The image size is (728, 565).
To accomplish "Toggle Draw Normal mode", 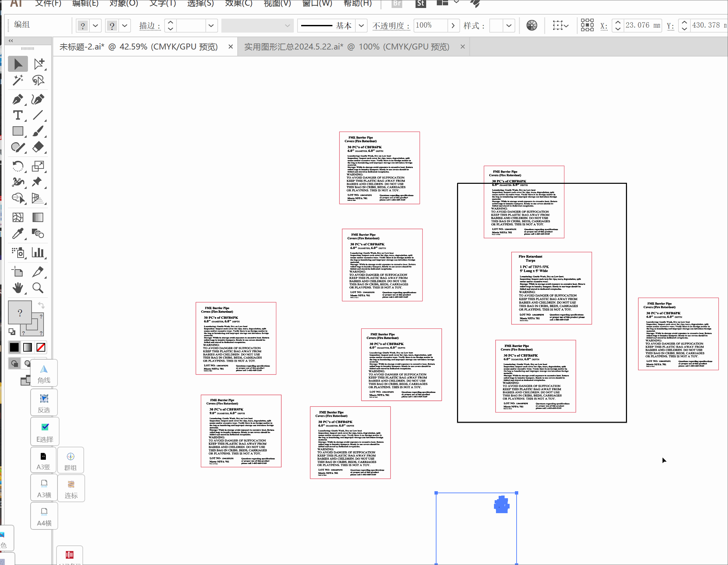I will point(15,363).
